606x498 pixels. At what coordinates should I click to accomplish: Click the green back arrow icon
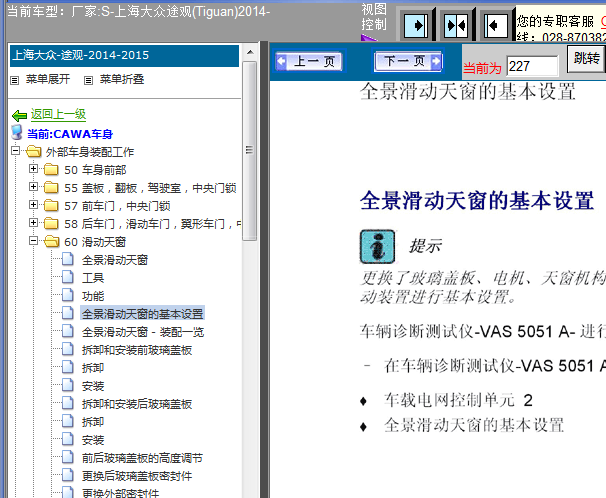click(x=19, y=115)
